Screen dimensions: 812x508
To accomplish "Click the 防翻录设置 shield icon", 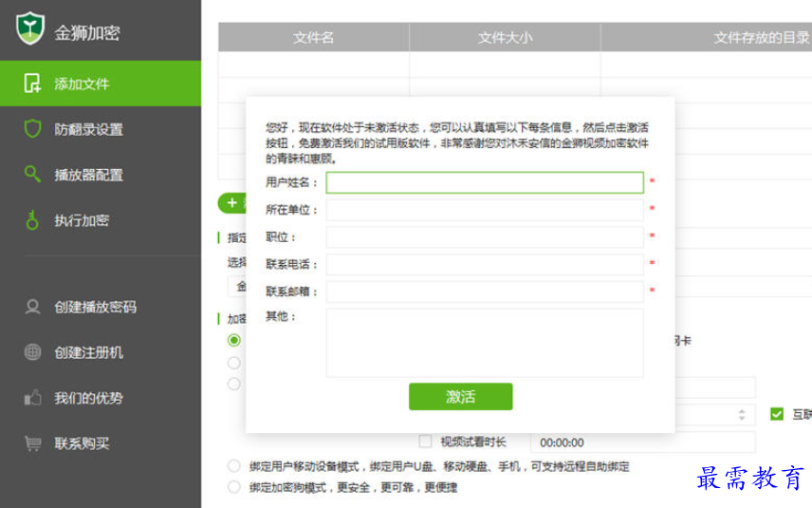I will (x=32, y=128).
